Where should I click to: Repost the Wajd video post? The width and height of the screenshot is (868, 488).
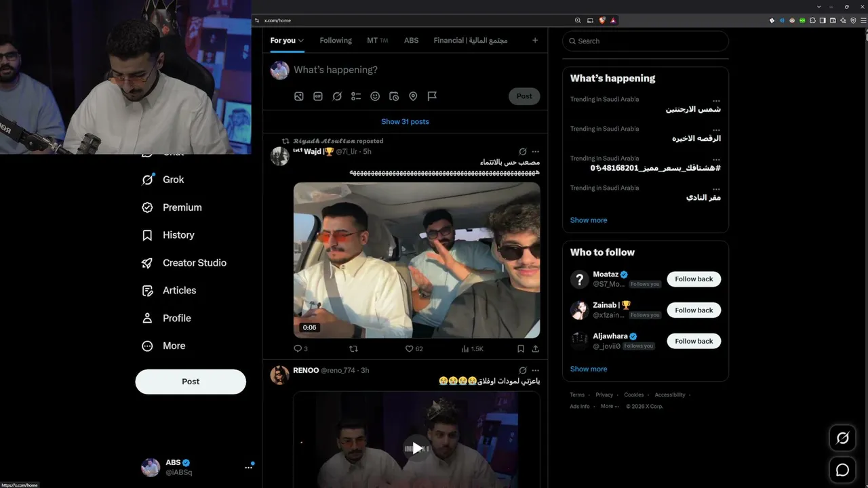pyautogui.click(x=353, y=349)
